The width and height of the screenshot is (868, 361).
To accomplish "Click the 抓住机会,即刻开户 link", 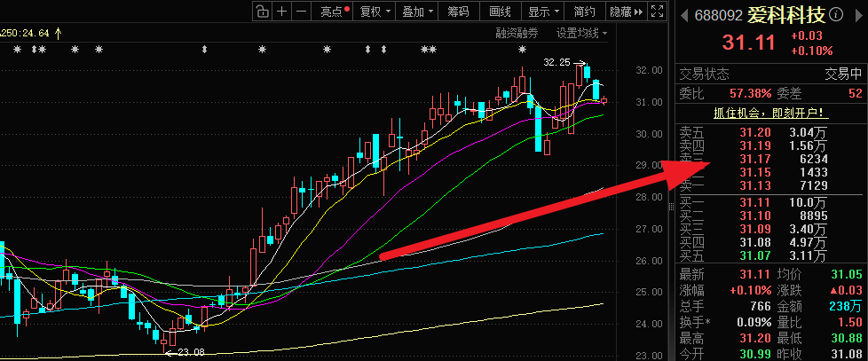I will click(x=770, y=114).
